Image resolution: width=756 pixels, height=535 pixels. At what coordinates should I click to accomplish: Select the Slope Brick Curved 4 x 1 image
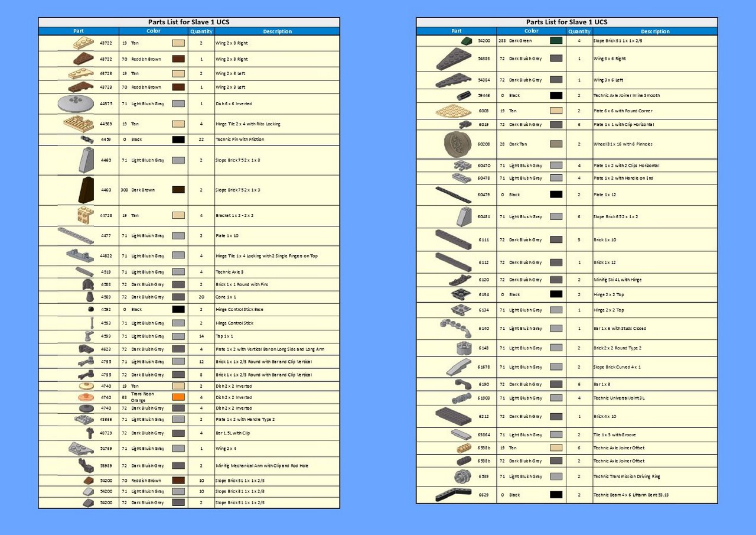pos(459,367)
